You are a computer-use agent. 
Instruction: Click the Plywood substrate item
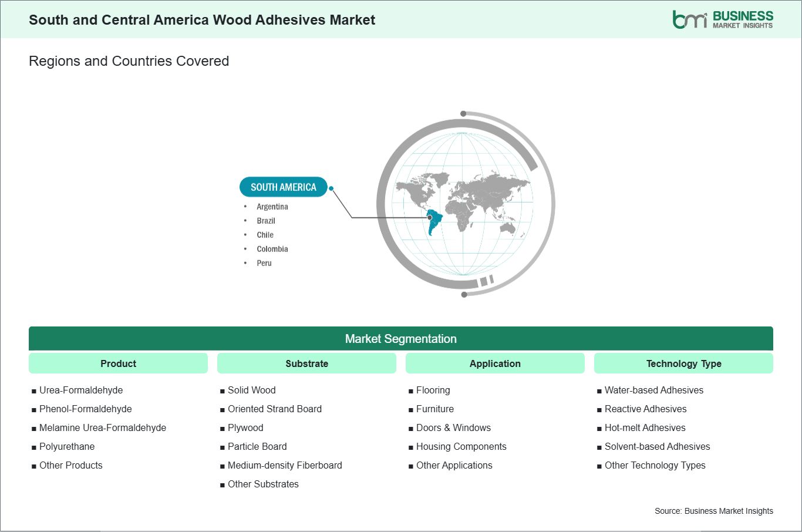coord(245,427)
